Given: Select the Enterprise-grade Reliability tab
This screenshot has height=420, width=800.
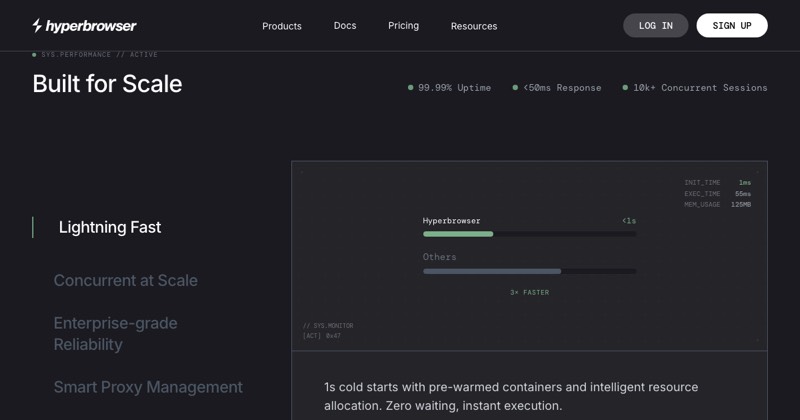Looking at the screenshot, I should point(115,334).
